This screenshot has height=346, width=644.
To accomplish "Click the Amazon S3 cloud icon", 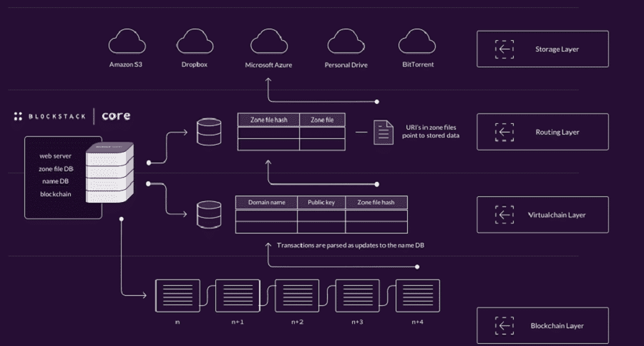I will point(127,41).
